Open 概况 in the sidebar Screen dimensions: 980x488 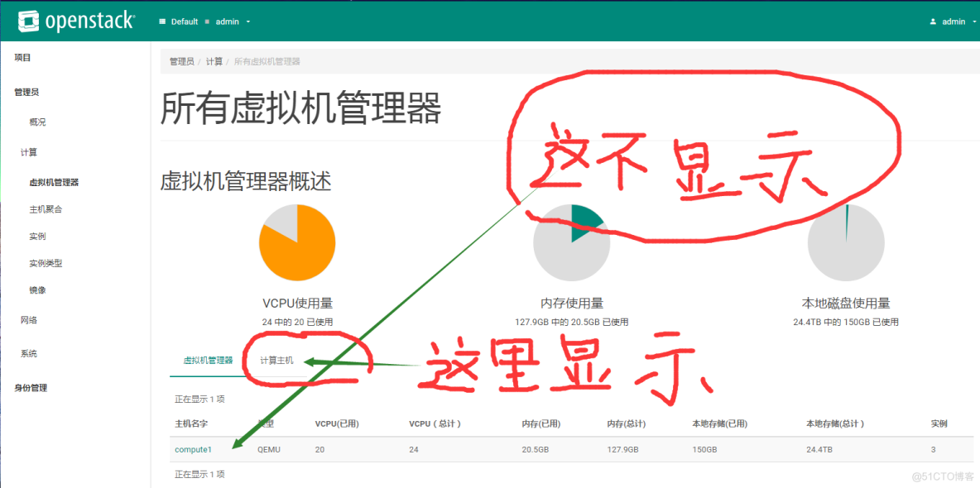click(37, 122)
